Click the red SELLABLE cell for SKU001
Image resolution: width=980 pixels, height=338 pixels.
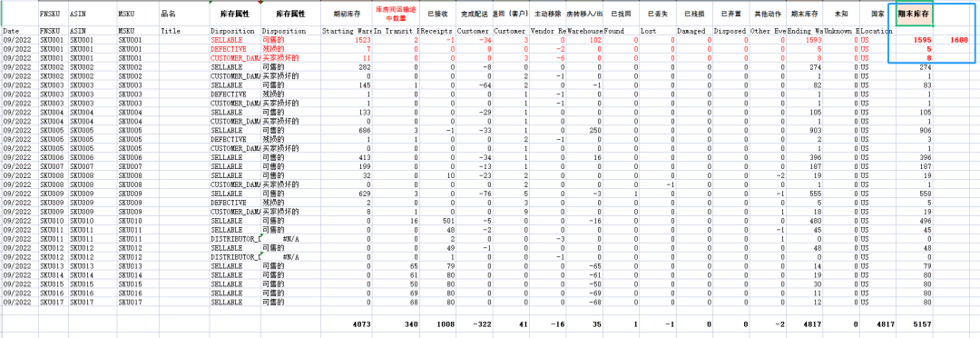(x=235, y=39)
